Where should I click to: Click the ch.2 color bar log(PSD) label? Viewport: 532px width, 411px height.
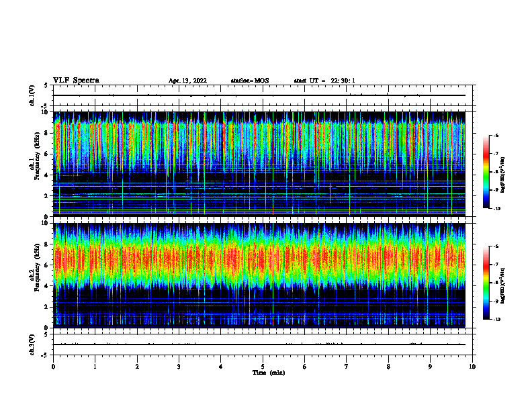tap(503, 285)
